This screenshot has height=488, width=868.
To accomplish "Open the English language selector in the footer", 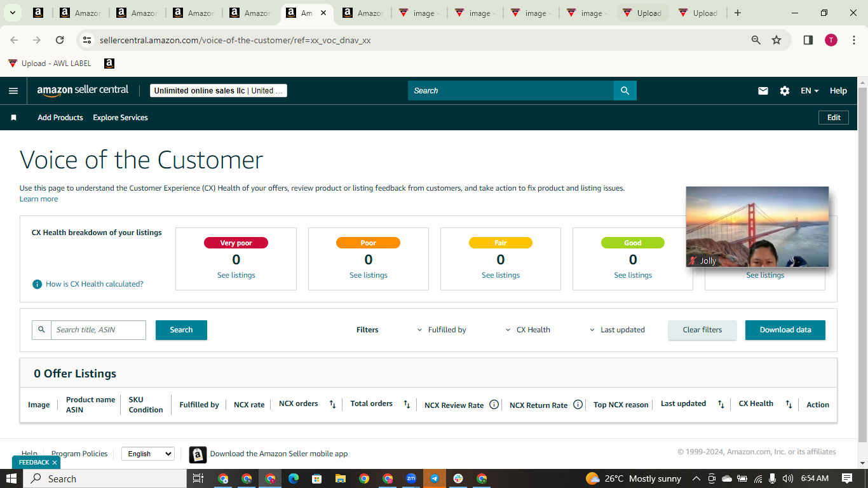I will point(147,454).
